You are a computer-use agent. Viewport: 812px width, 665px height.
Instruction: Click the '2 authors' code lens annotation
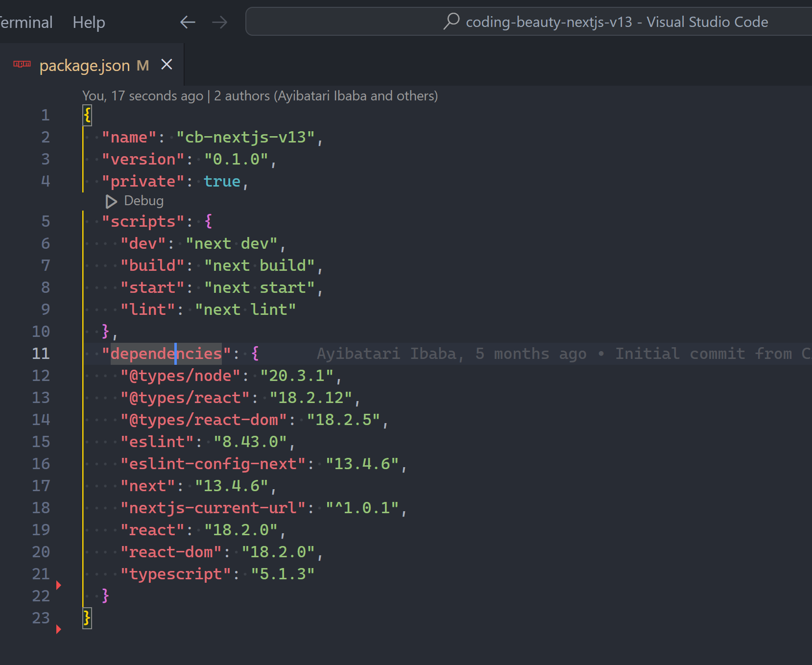pos(242,95)
